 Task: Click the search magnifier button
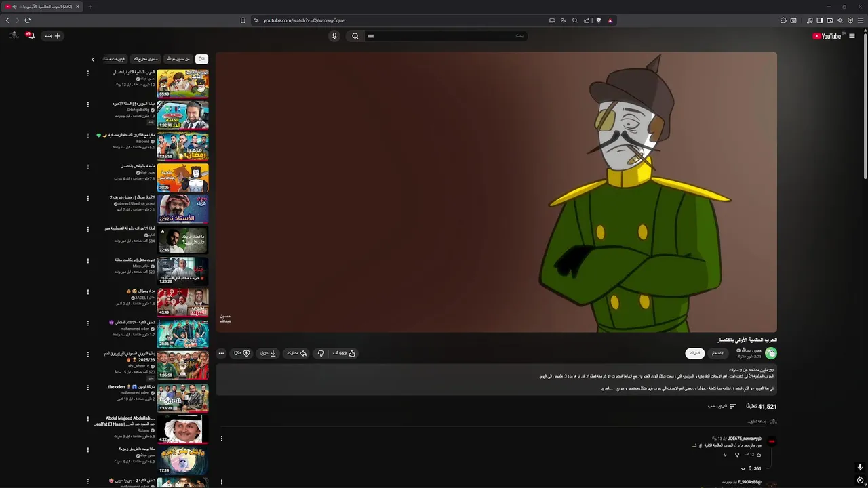click(355, 36)
